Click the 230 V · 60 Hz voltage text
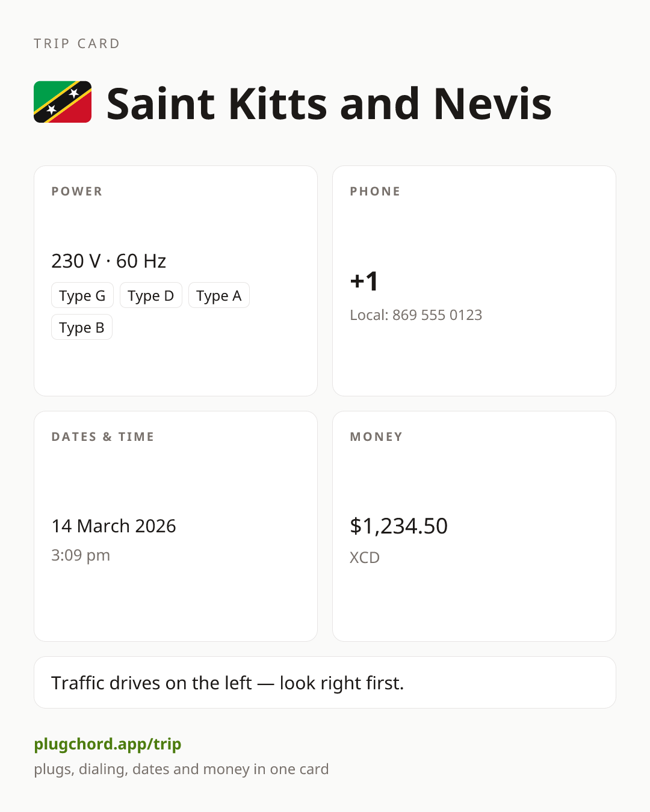650x812 pixels. (109, 261)
